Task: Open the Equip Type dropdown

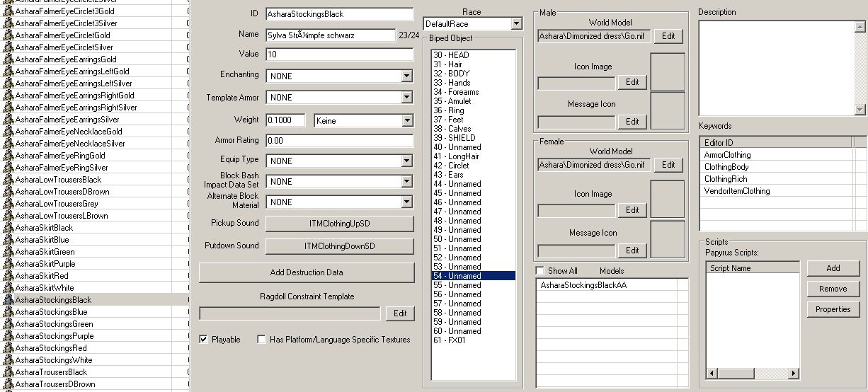Action: tap(406, 161)
